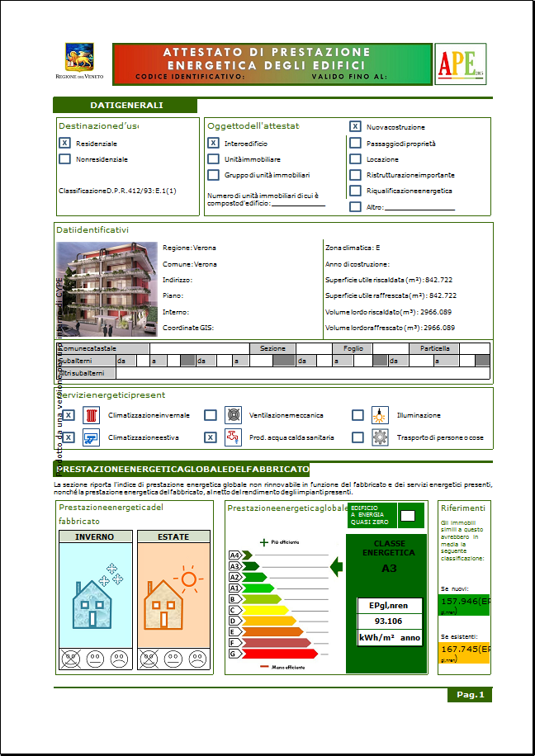Click the crossed-out happy face under INVERNO
The width and height of the screenshot is (535, 756).
click(x=70, y=659)
